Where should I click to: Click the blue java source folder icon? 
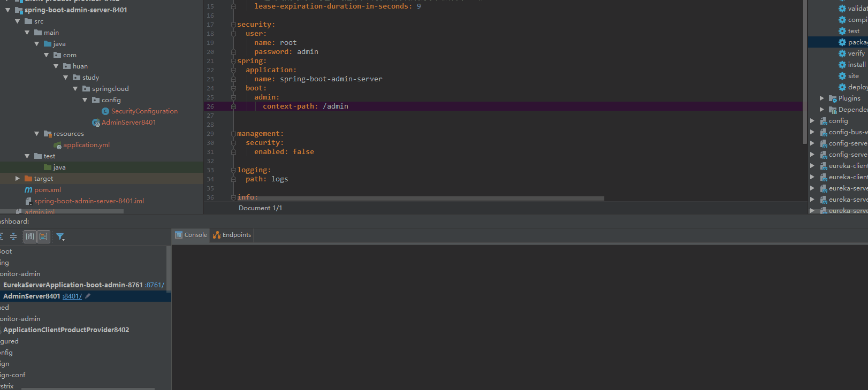[48, 44]
